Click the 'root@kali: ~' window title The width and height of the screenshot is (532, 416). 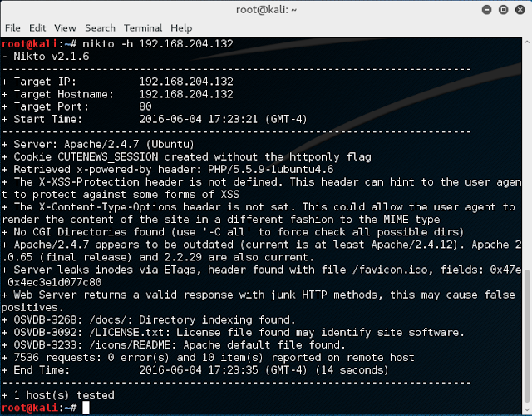(266, 10)
